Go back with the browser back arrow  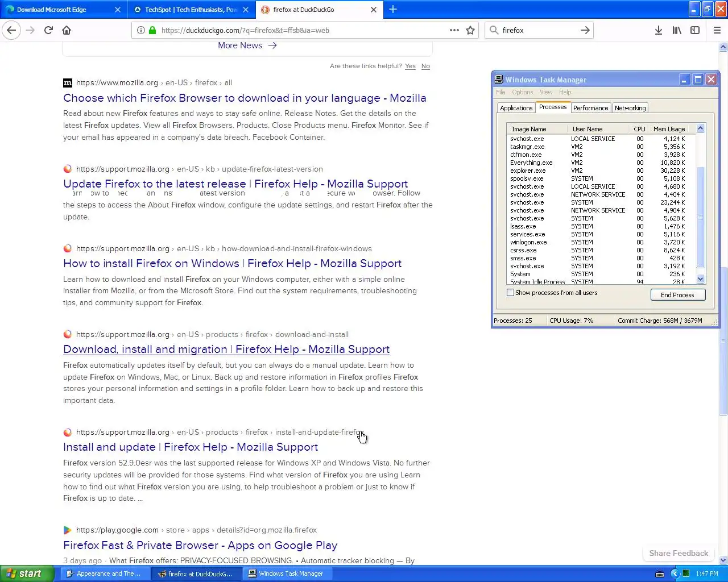(x=12, y=30)
